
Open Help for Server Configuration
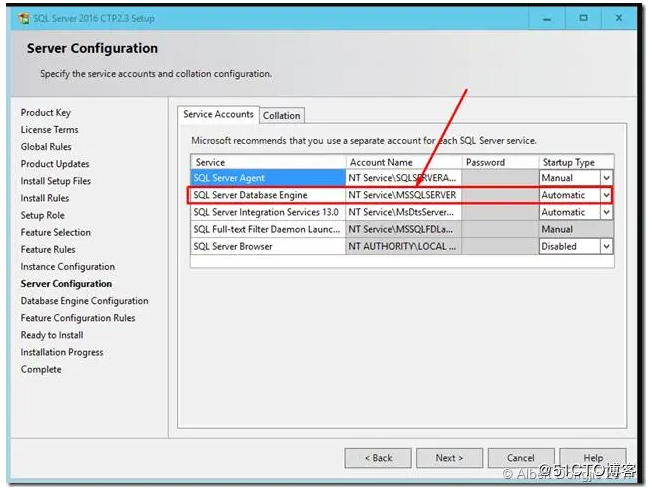pos(593,458)
